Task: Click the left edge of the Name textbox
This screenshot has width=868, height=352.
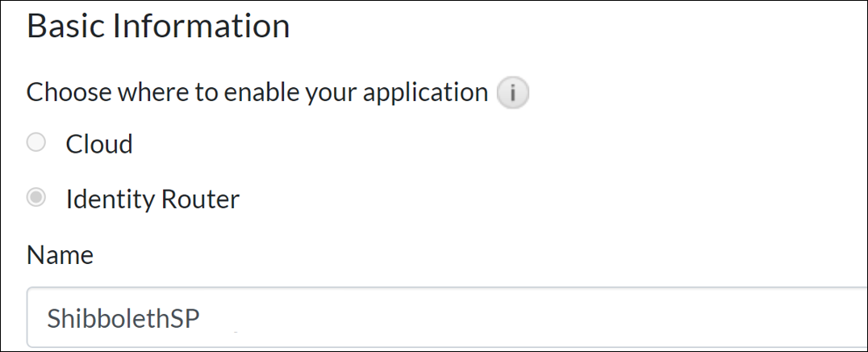Action: click(x=32, y=318)
